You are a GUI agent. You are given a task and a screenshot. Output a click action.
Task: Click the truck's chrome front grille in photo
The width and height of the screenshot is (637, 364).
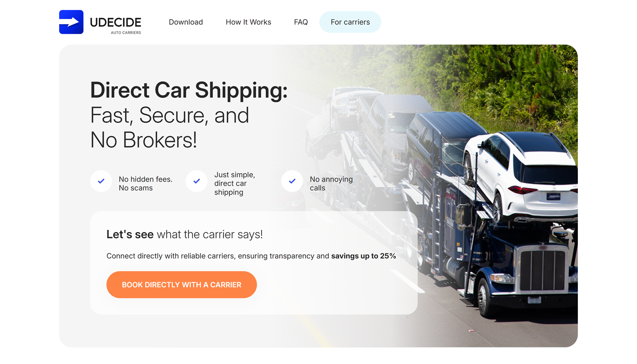pyautogui.click(x=542, y=269)
